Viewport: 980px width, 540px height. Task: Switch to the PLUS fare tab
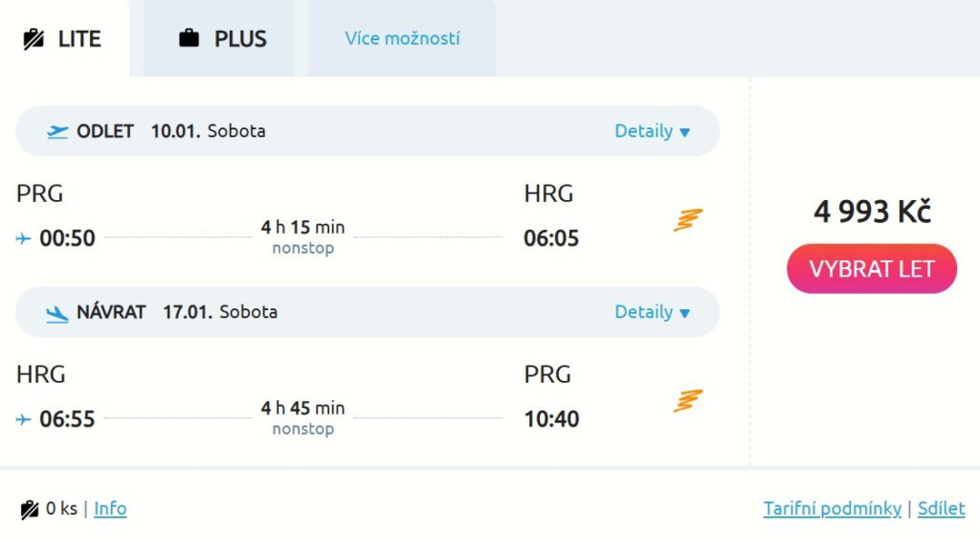[x=221, y=39]
